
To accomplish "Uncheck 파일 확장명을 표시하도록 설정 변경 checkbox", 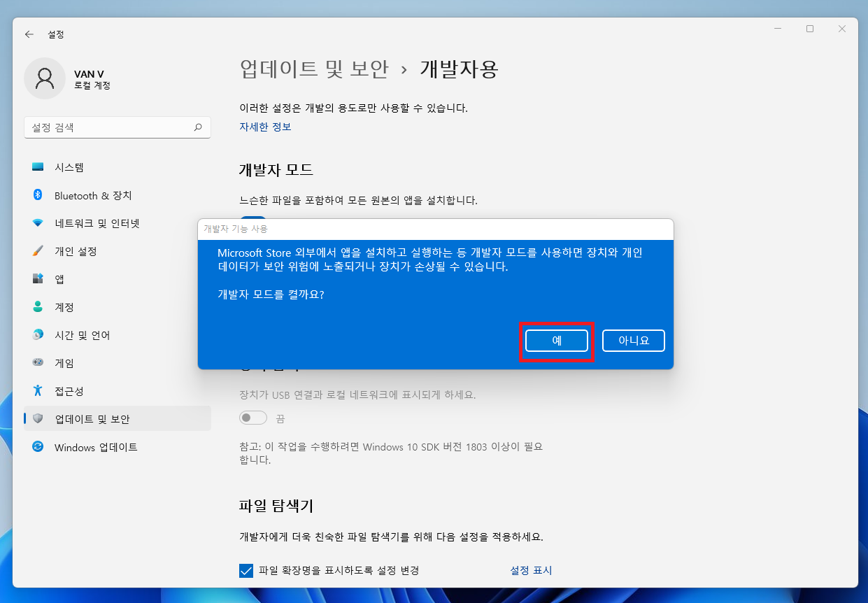I will (x=246, y=571).
